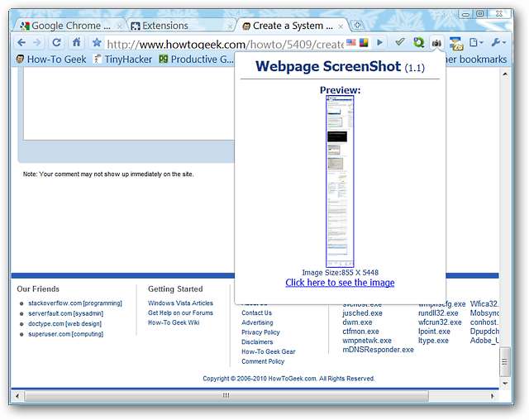This screenshot has width=529, height=420.
Task: Open the dwm.exe link
Action: 357,322
